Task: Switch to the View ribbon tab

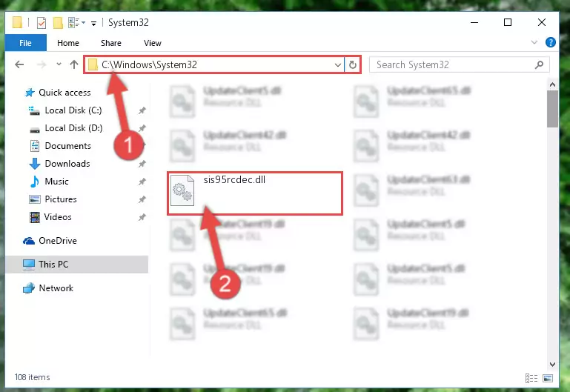Action: tap(152, 43)
